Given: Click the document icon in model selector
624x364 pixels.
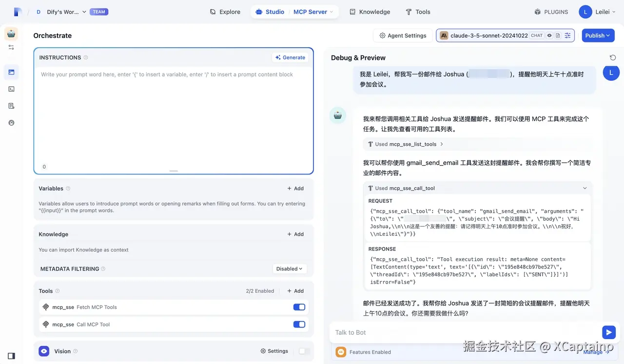Looking at the screenshot, I should (558, 36).
